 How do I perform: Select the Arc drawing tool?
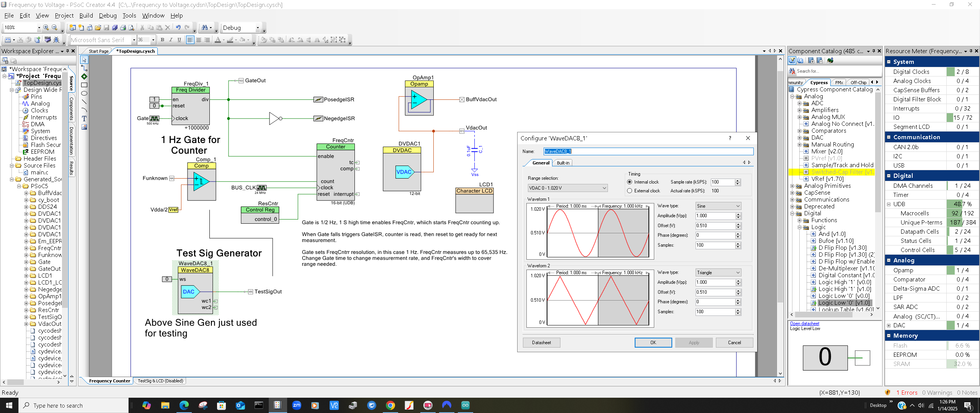point(84,110)
